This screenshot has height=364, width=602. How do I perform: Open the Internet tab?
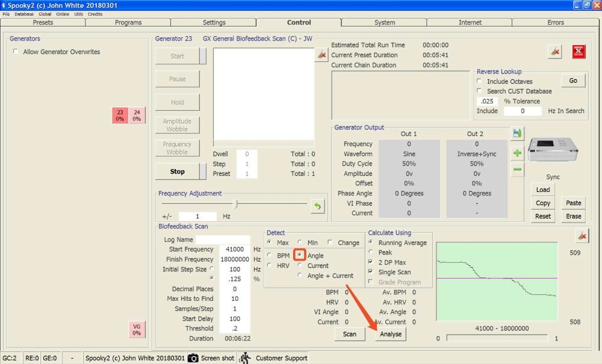click(470, 22)
